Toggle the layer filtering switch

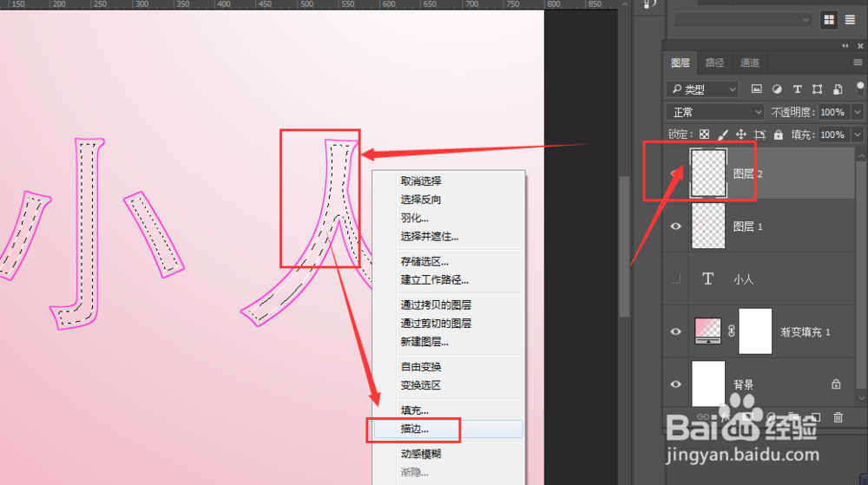pos(859,88)
